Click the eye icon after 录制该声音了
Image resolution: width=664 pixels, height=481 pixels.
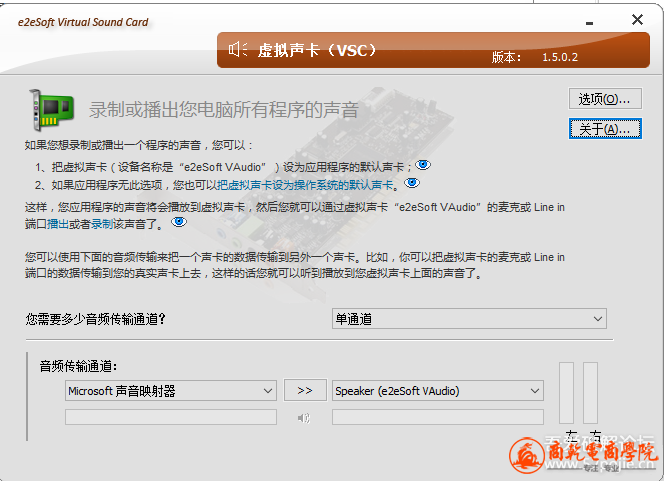pos(179,221)
